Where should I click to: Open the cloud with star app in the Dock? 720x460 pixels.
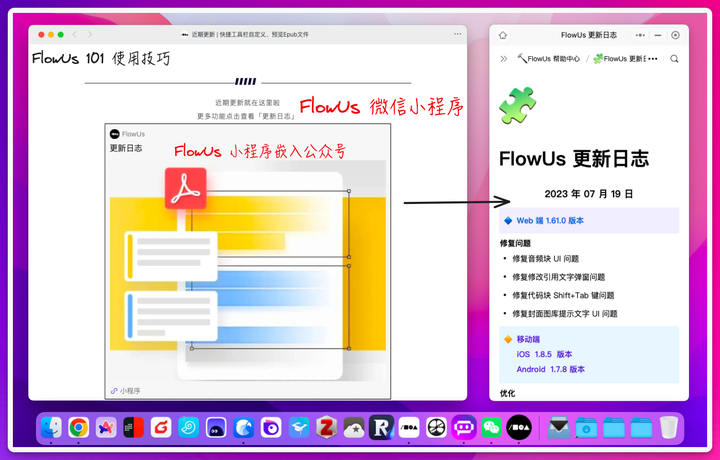click(354, 427)
